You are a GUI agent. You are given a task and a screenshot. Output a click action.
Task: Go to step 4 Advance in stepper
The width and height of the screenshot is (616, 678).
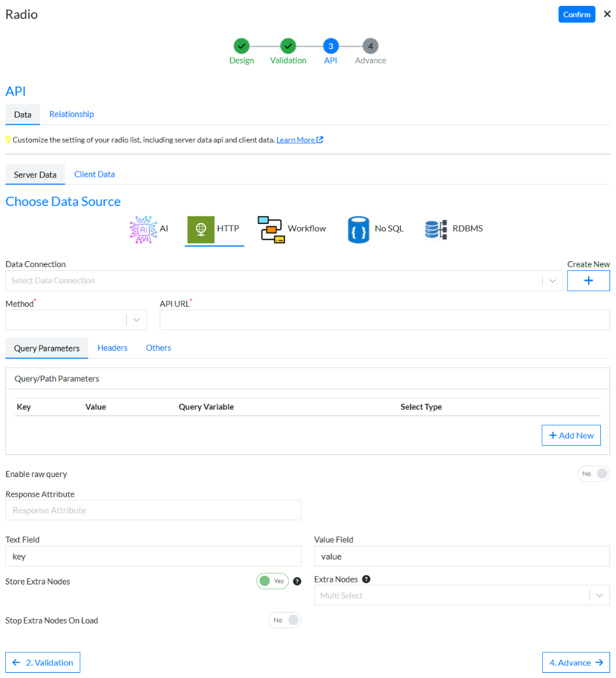coord(370,46)
